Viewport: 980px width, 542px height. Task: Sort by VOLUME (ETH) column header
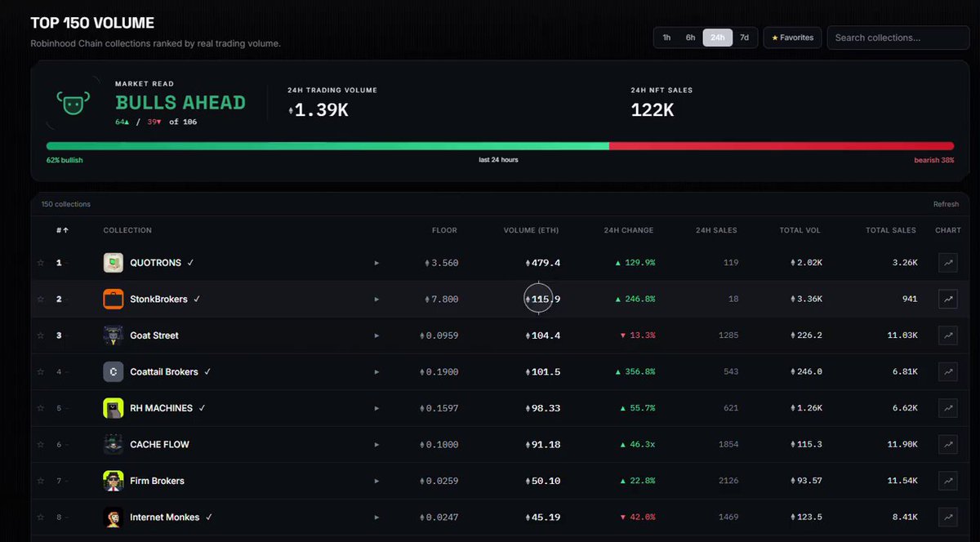tap(531, 230)
